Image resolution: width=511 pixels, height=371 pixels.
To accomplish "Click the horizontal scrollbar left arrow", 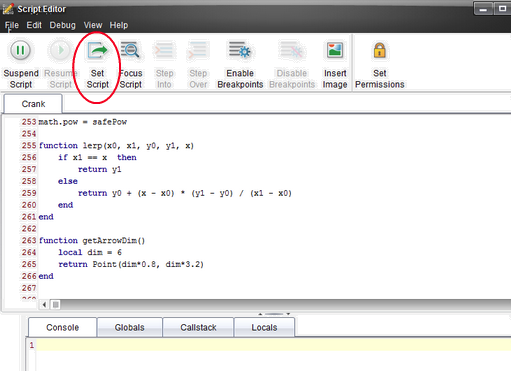I will tap(44, 304).
